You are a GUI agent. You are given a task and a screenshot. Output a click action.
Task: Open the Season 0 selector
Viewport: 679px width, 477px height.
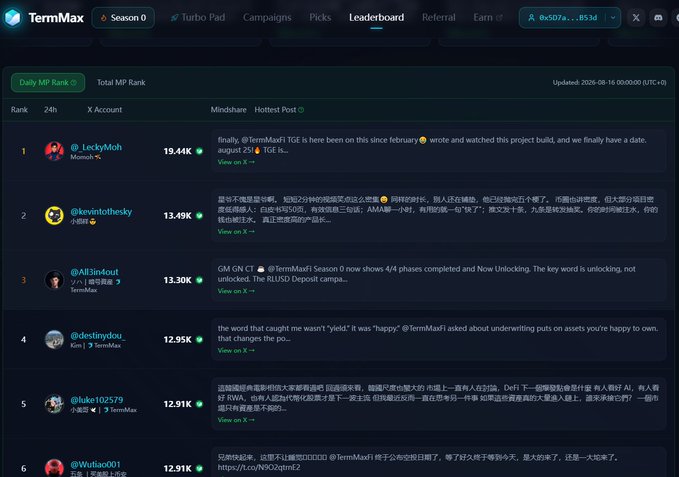click(x=123, y=18)
